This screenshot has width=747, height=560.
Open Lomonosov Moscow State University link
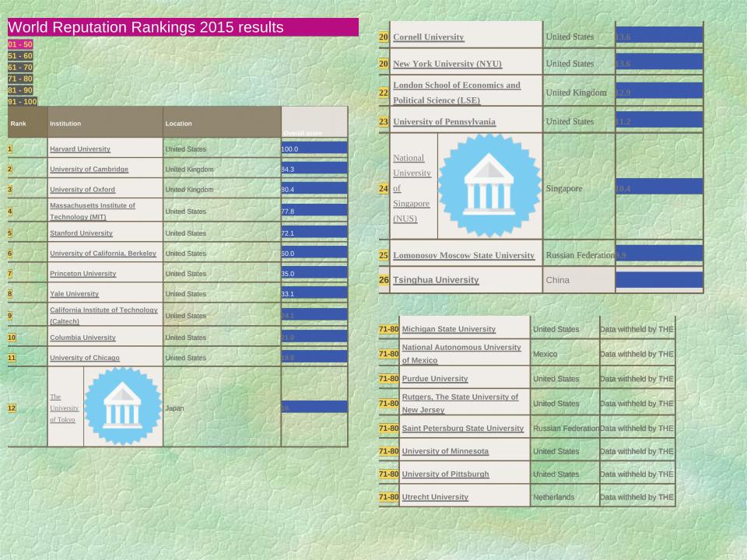tap(464, 255)
